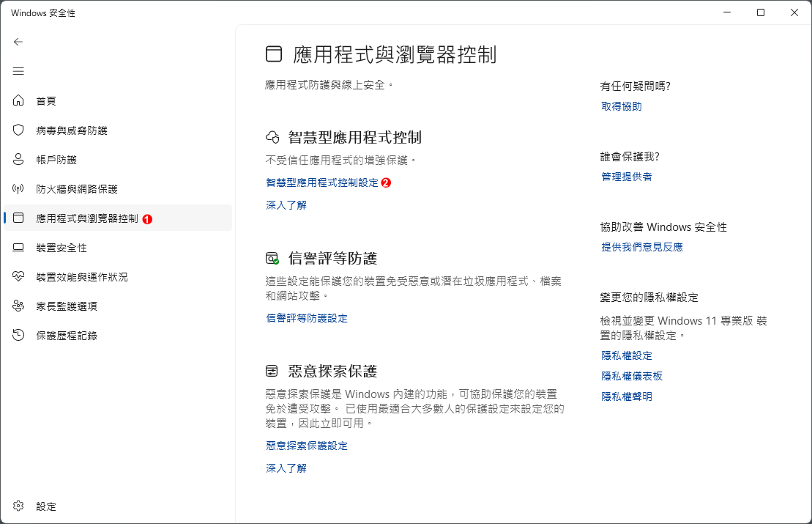Open 管理提供者 link

(627, 177)
